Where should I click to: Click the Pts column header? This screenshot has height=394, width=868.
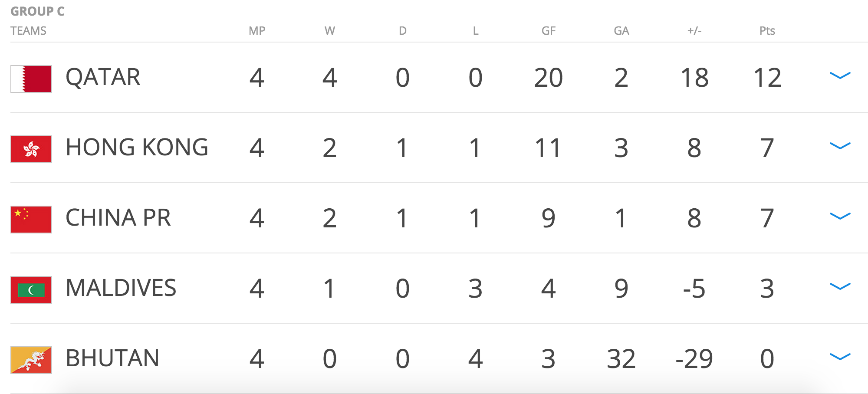click(x=767, y=31)
